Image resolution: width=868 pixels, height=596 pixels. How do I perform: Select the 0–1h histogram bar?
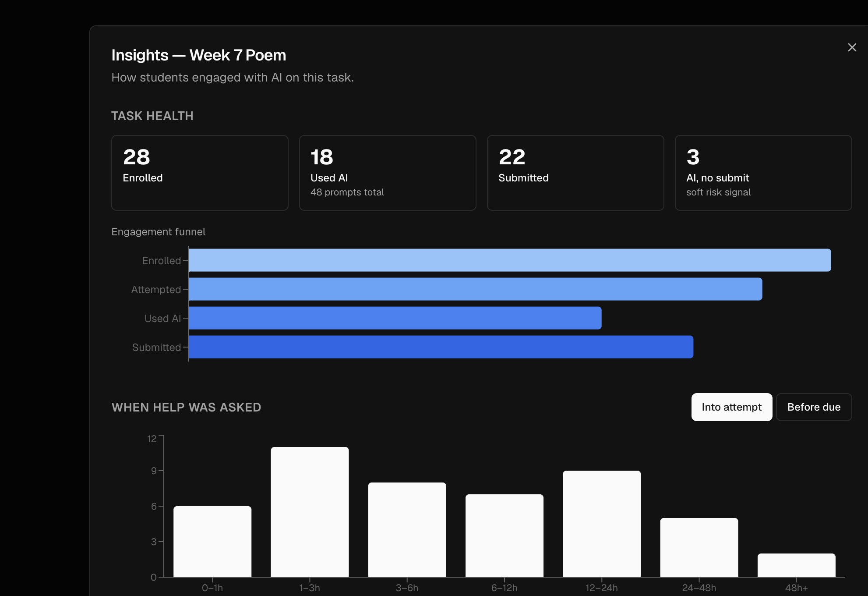(x=212, y=542)
